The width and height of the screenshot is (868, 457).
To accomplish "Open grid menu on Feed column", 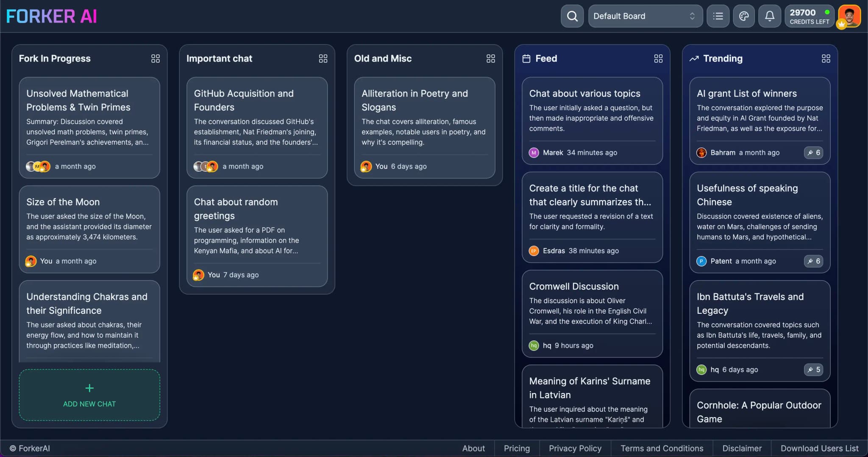I will (x=658, y=59).
